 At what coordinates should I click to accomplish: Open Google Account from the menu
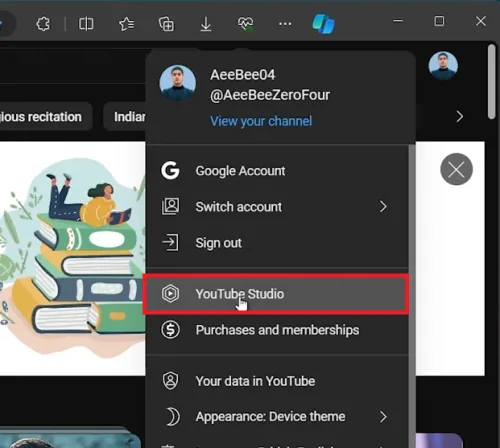277,171
